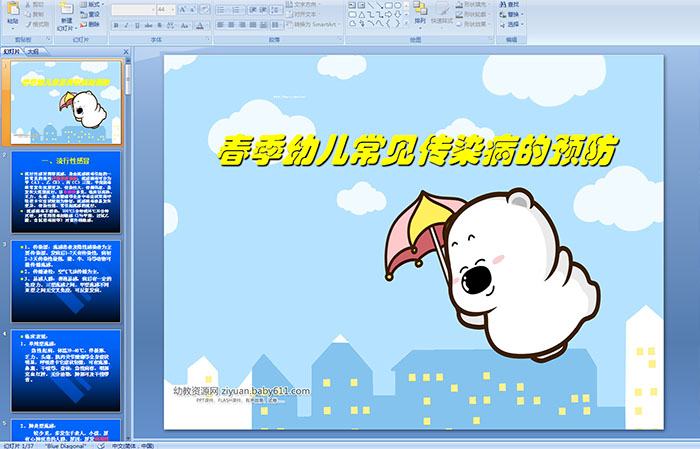Toggle Center text alignment
The image size is (700, 449).
[231, 25]
